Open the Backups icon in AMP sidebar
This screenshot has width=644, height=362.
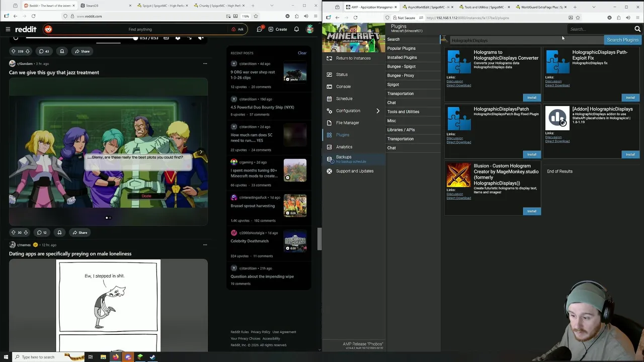tap(330, 159)
